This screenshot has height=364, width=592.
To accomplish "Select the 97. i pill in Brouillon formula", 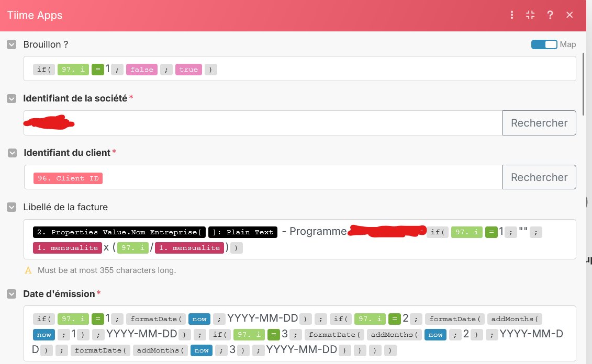I will 73,70.
